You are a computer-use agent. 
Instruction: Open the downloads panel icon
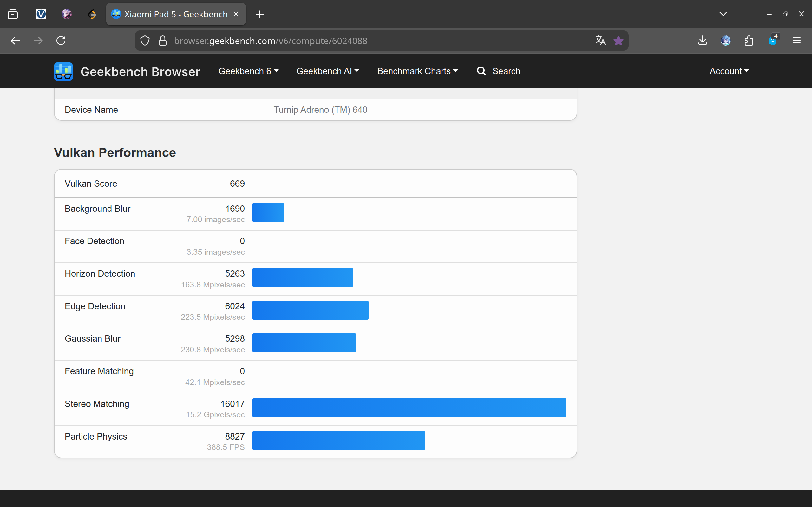[x=702, y=41]
